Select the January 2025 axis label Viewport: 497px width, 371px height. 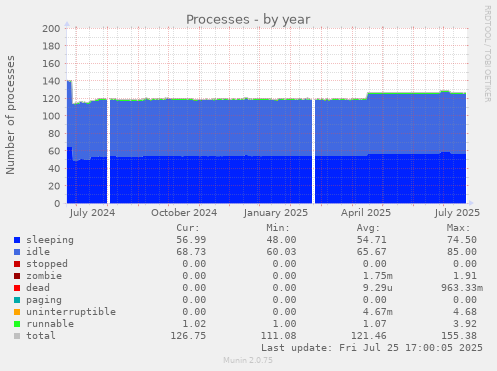pos(276,213)
